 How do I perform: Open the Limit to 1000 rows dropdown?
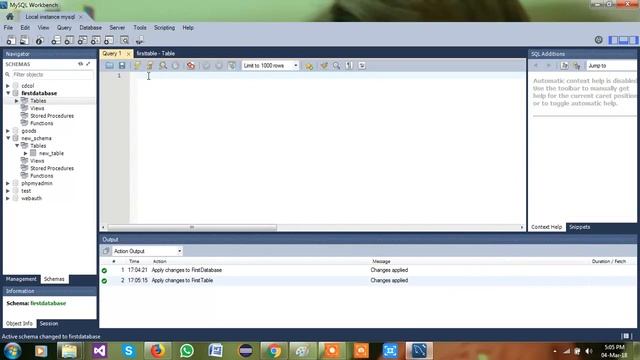click(270, 65)
